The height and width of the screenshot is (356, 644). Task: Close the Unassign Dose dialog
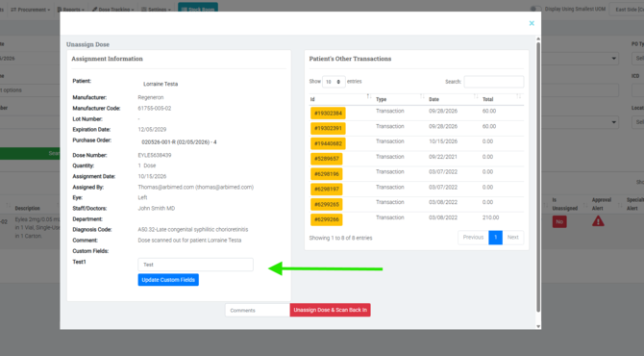532,23
